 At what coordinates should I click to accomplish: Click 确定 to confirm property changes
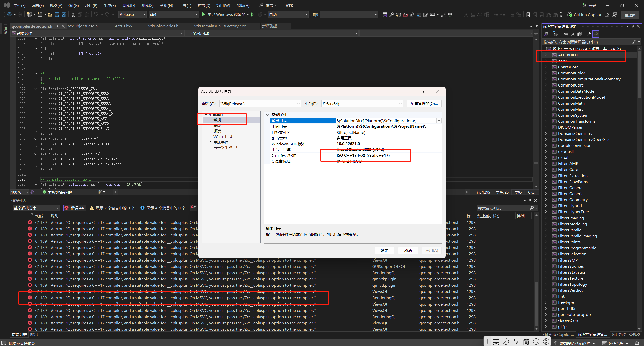pyautogui.click(x=384, y=250)
